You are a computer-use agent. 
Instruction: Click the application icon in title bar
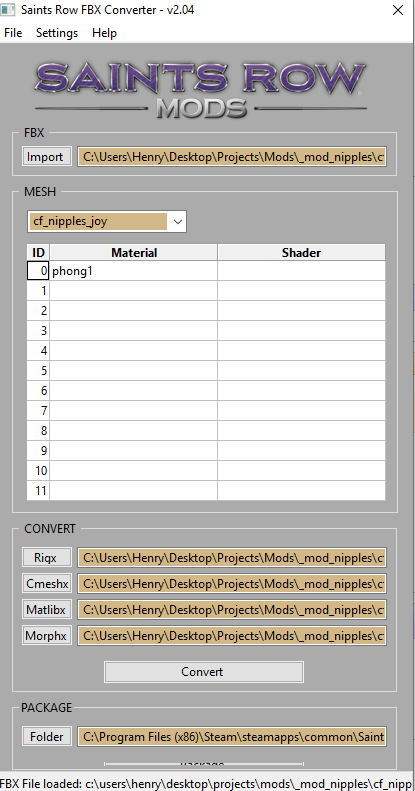pos(7,10)
